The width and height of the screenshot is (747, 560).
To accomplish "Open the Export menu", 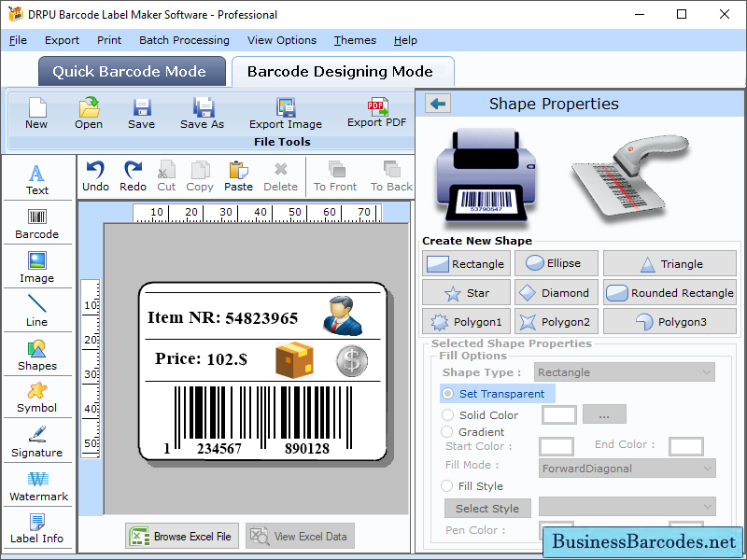I will 62,40.
